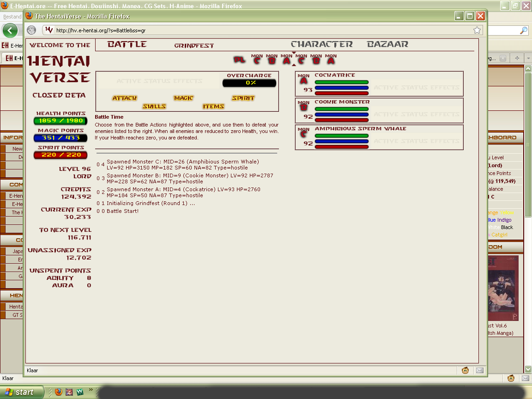Click scroll-down arrow of background page scrollbar
Image resolution: width=532 pixels, height=399 pixels.
click(528, 369)
